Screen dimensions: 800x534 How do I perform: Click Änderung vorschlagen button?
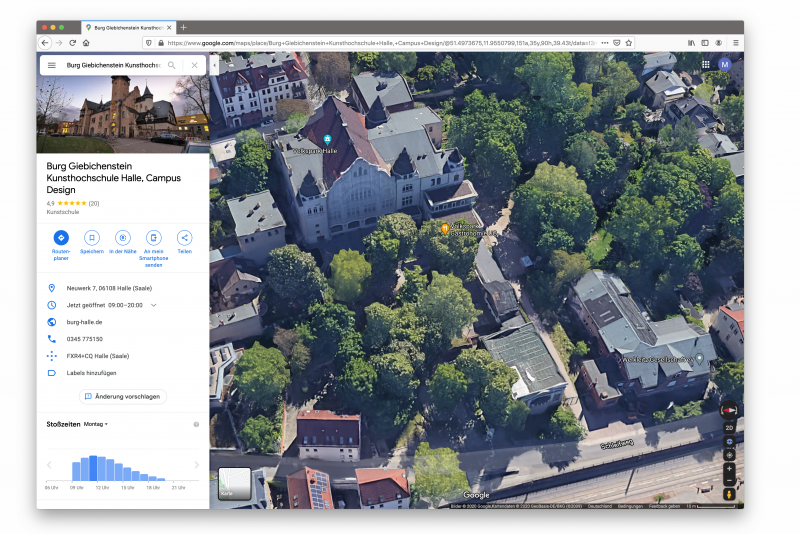coord(122,396)
